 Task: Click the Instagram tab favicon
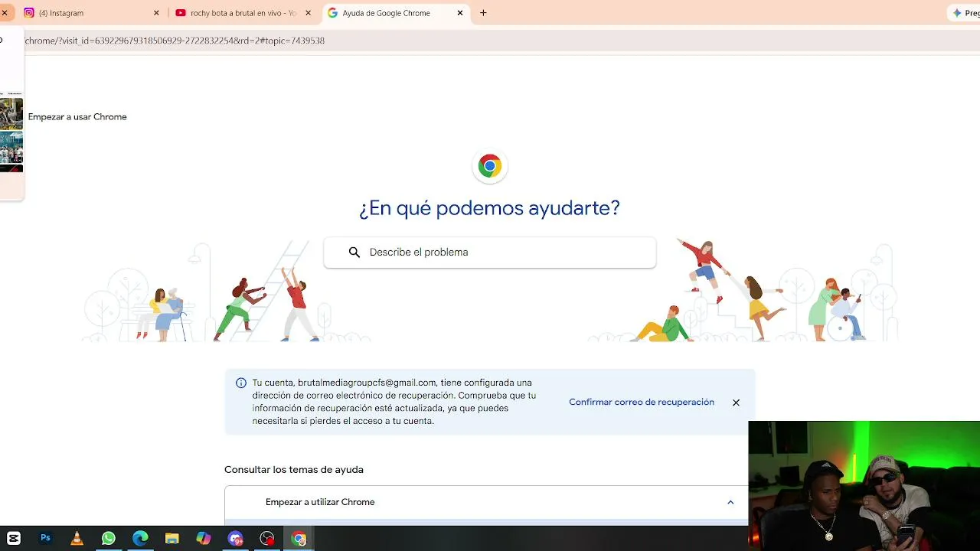coord(29,13)
